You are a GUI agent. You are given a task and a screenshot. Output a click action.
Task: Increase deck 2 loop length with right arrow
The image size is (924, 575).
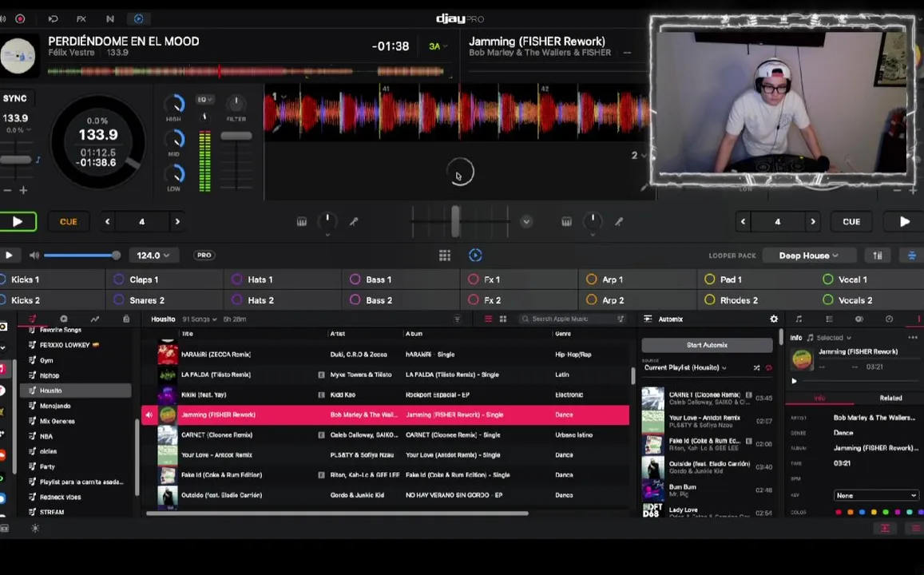[x=813, y=221]
